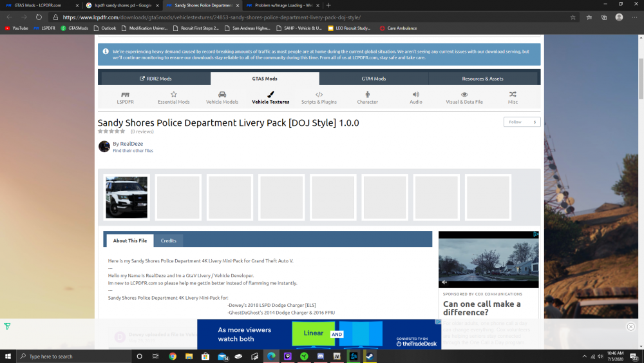Open the Credits tab
The image size is (644, 363).
point(168,240)
